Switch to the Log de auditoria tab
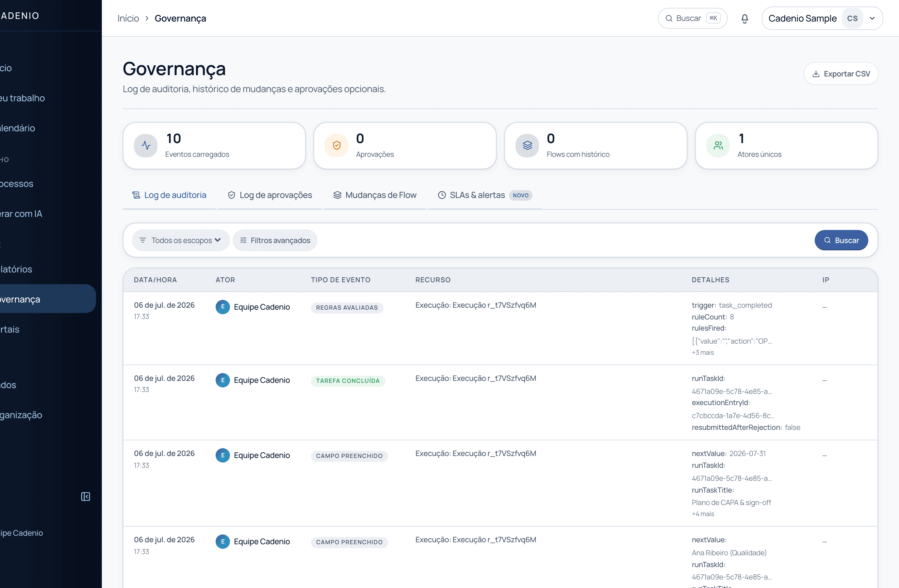Viewport: 899px width, 588px height. coord(169,195)
